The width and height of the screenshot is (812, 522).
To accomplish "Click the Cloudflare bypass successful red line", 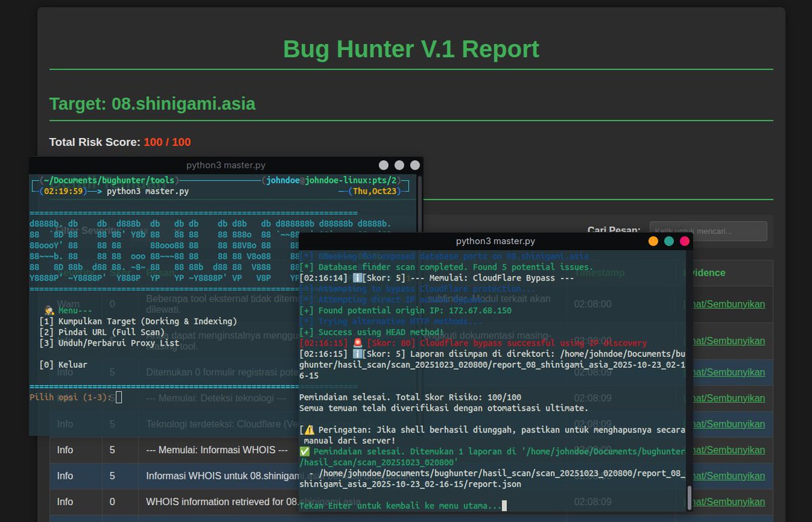I will pyautogui.click(x=473, y=343).
